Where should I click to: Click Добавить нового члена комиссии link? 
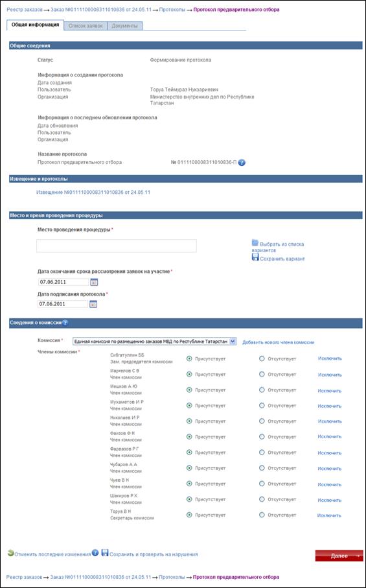(279, 342)
